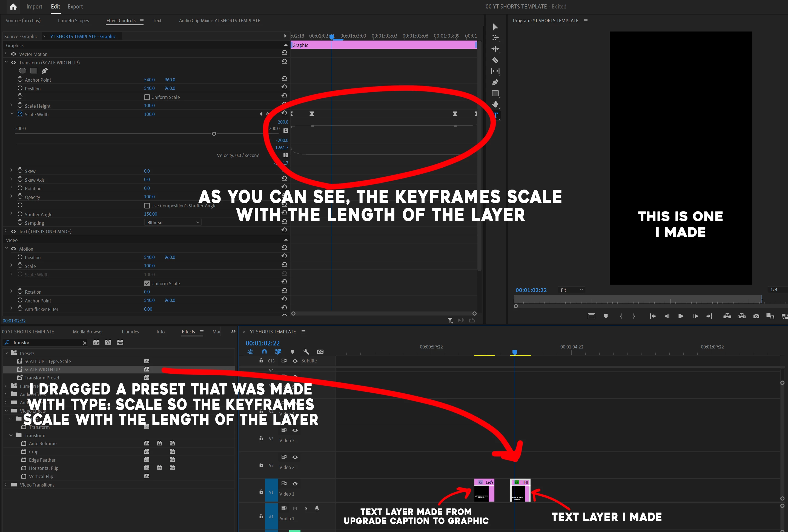Select the Rectangle tool
788x532 pixels.
(x=495, y=93)
